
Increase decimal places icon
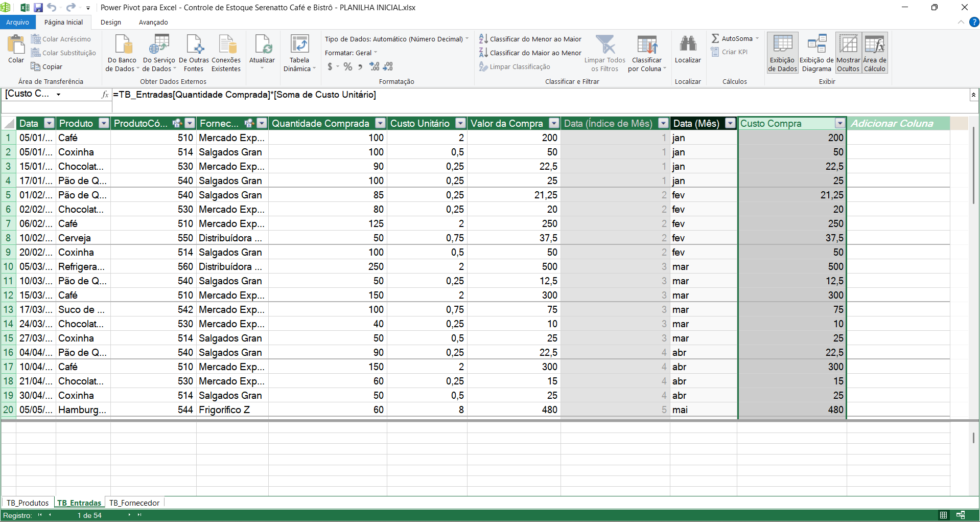point(375,66)
